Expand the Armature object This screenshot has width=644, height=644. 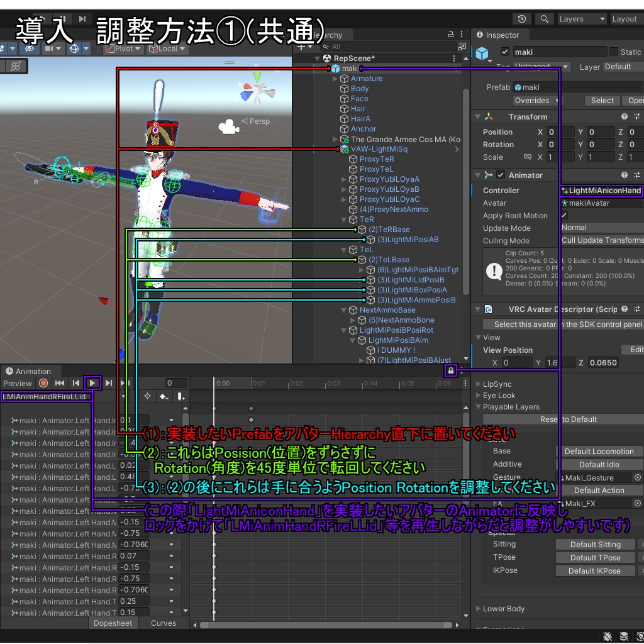335,79
